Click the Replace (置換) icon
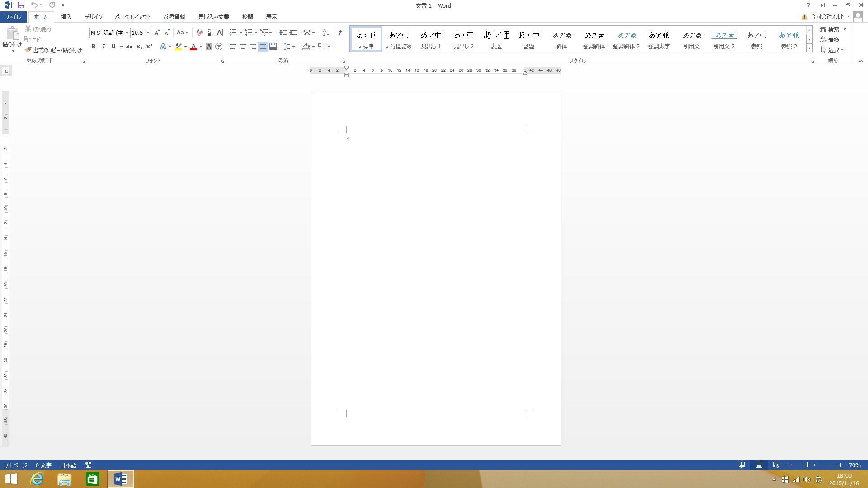Screen dimensions: 868x488 click(x=830, y=40)
